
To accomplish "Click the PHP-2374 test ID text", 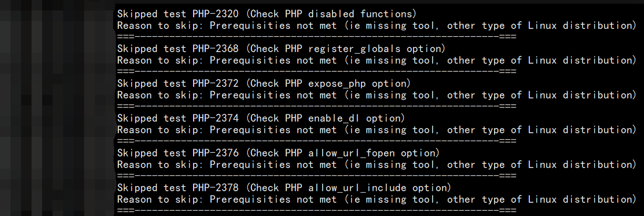I will [216, 118].
